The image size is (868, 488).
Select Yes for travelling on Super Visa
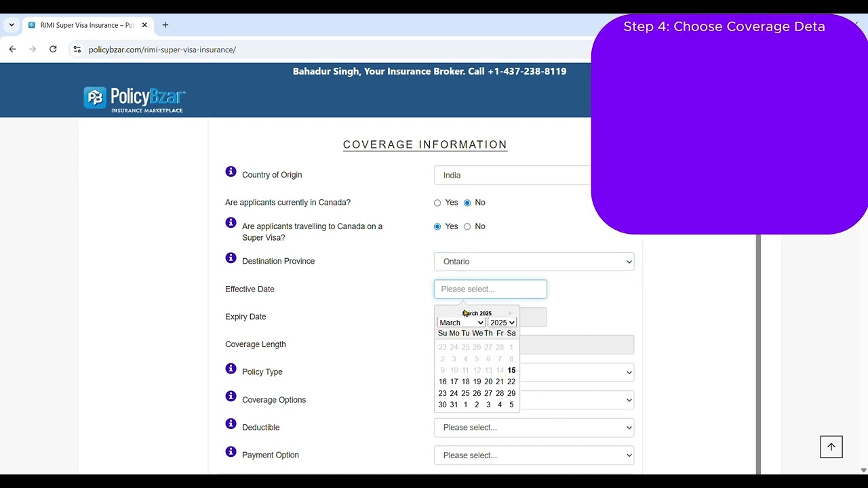click(x=437, y=226)
